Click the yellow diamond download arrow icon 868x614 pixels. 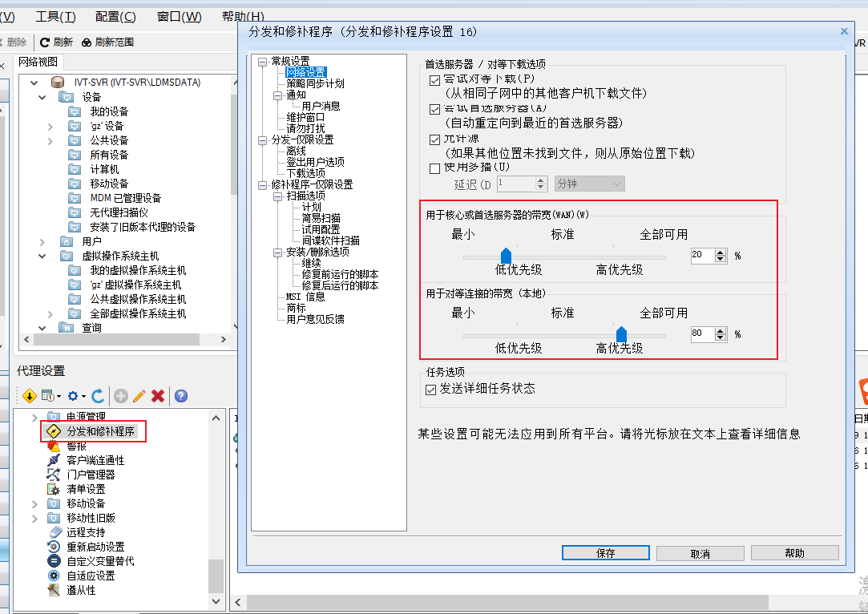pyautogui.click(x=30, y=395)
